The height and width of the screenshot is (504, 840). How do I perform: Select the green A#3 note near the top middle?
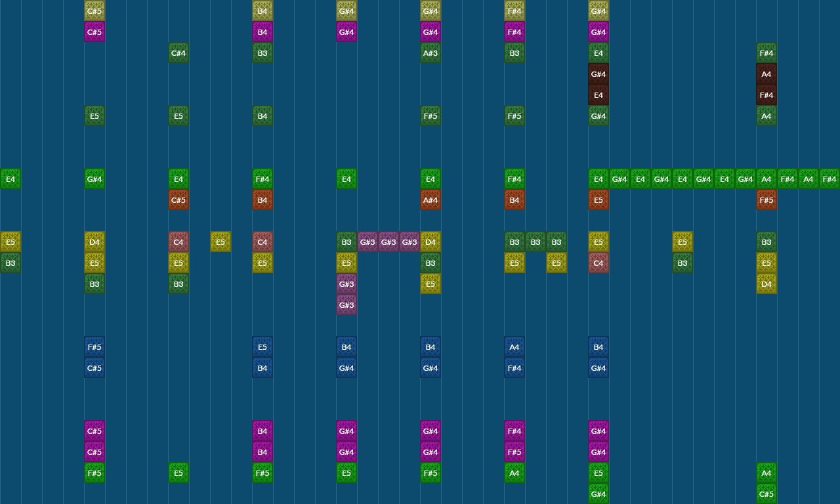click(430, 52)
